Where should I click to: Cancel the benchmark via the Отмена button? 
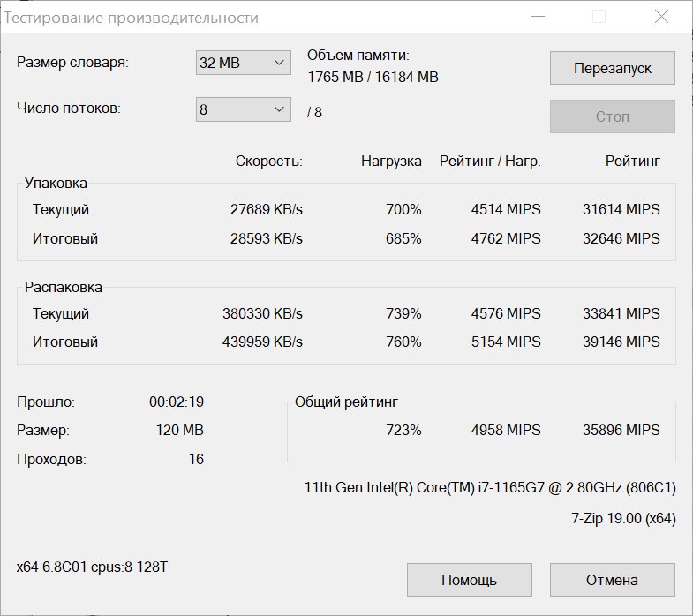click(612, 579)
